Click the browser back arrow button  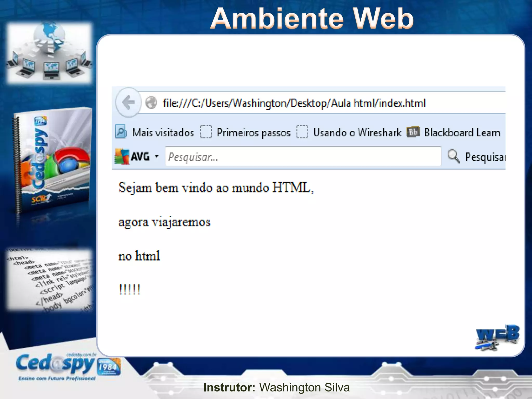129,102
